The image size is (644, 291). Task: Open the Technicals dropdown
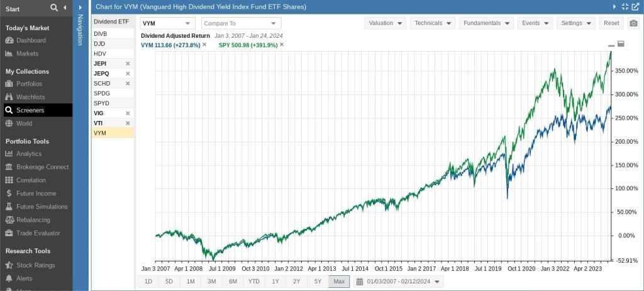click(433, 23)
